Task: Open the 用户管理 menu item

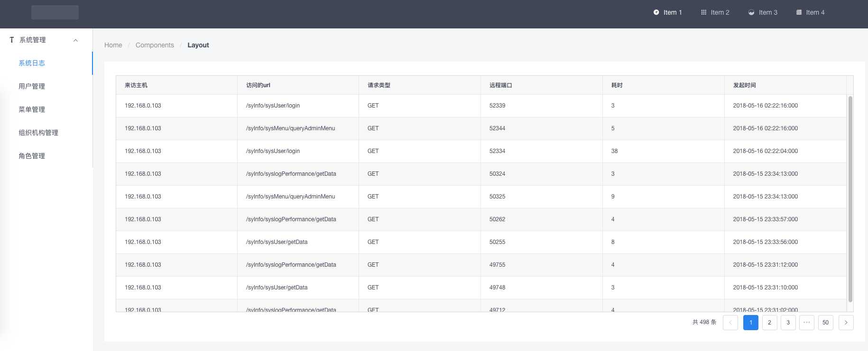Action: [x=46, y=86]
